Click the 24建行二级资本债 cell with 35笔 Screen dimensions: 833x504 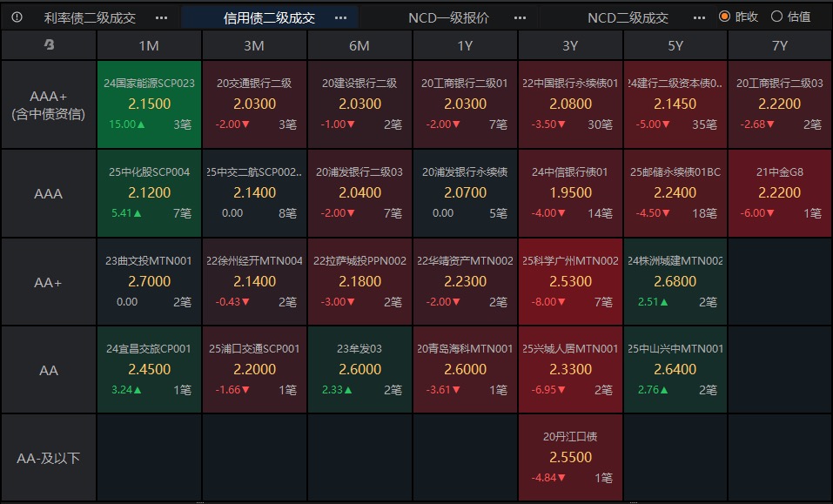(675, 104)
